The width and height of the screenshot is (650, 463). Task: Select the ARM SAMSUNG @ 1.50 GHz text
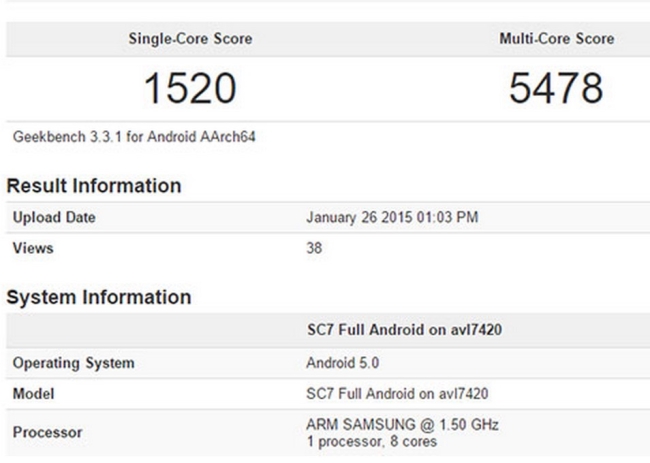tap(388, 427)
